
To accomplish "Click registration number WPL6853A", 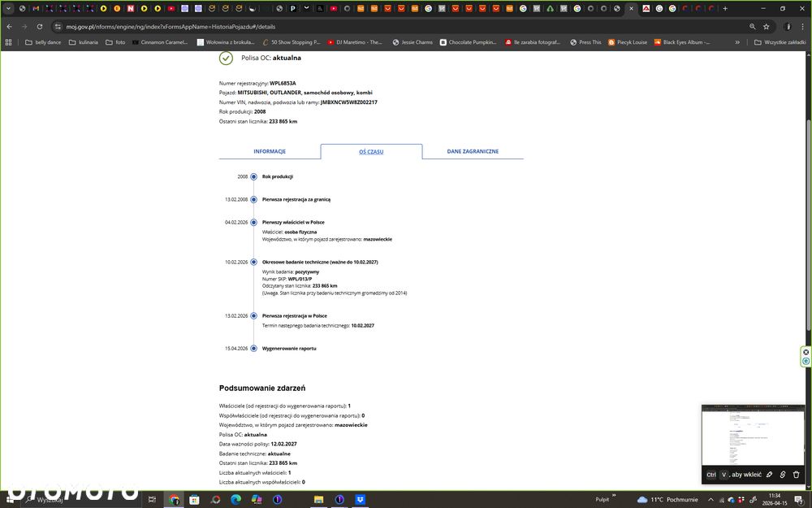I will tap(283, 83).
